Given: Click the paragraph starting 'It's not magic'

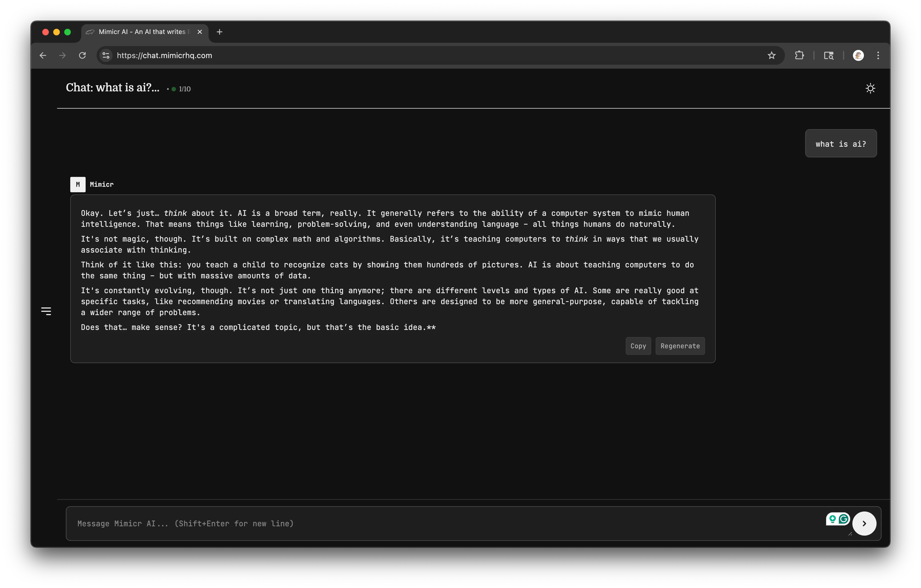Looking at the screenshot, I should click(x=389, y=245).
